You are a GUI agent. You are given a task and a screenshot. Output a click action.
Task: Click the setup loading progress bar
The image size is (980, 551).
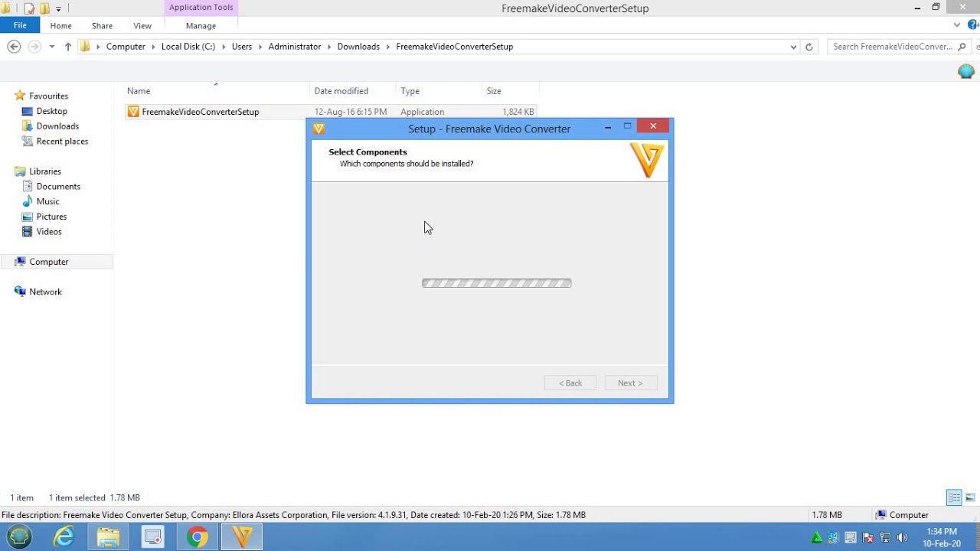pos(497,283)
